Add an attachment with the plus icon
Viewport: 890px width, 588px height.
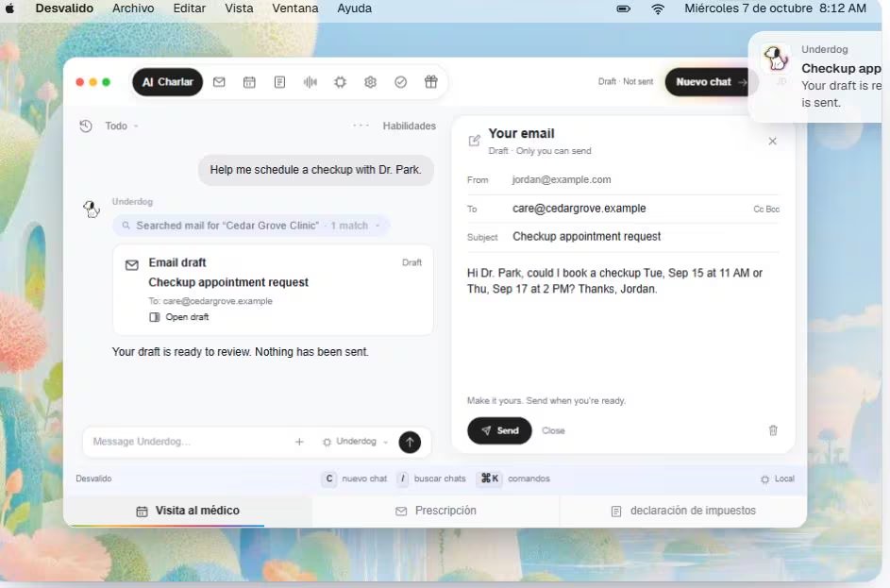point(300,442)
